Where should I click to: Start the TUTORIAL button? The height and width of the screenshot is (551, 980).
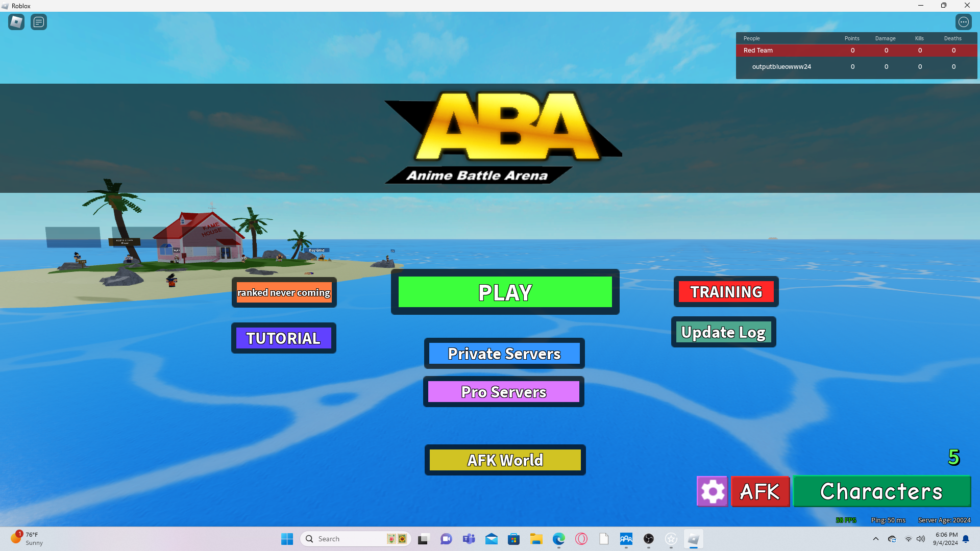(283, 338)
